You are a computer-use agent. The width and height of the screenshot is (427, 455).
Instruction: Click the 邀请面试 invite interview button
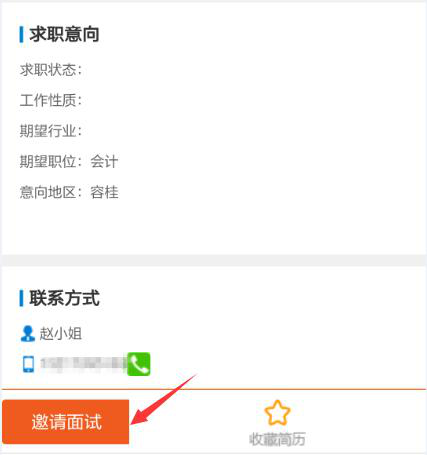tap(66, 422)
